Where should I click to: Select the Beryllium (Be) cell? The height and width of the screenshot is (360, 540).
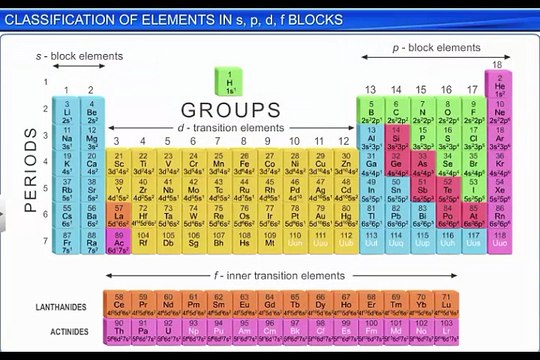(92, 112)
